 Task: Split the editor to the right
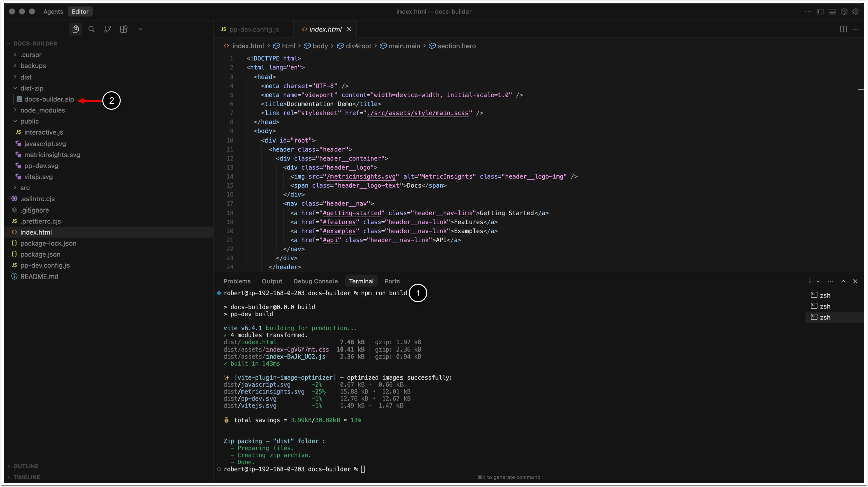click(x=843, y=29)
